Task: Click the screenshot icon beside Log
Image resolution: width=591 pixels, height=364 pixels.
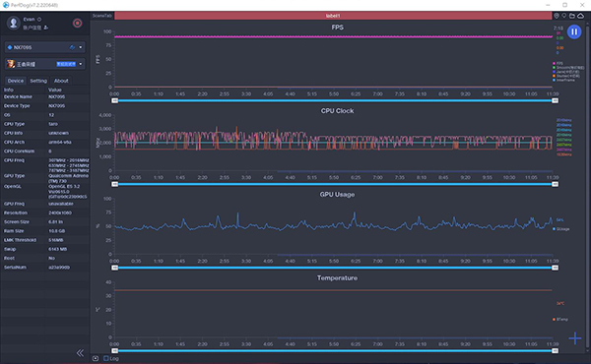Action: click(96, 358)
